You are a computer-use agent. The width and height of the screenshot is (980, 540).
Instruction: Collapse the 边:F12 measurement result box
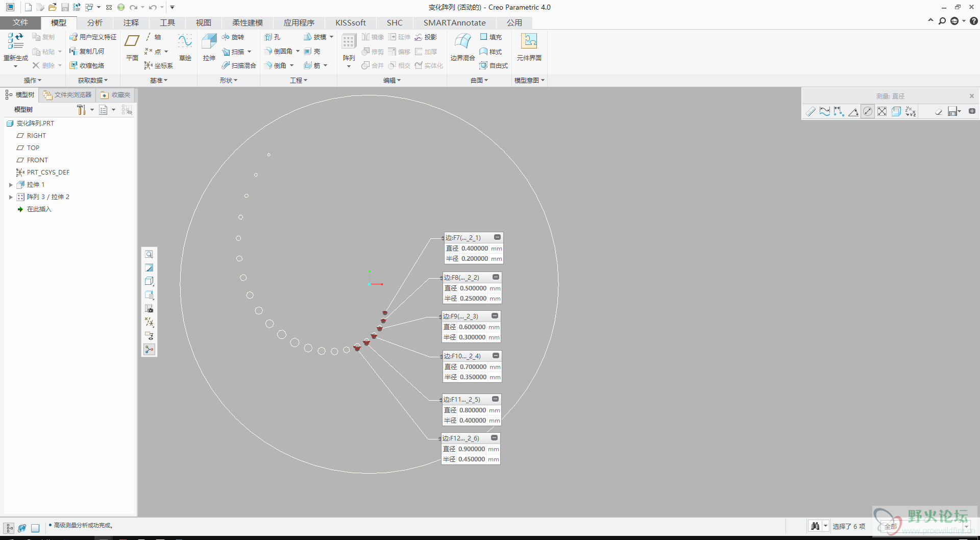coord(494,438)
